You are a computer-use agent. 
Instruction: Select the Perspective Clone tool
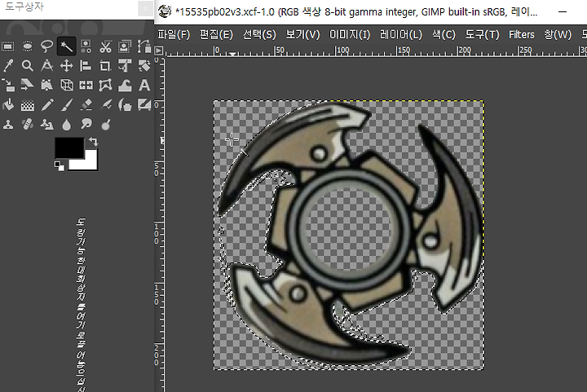(46, 124)
